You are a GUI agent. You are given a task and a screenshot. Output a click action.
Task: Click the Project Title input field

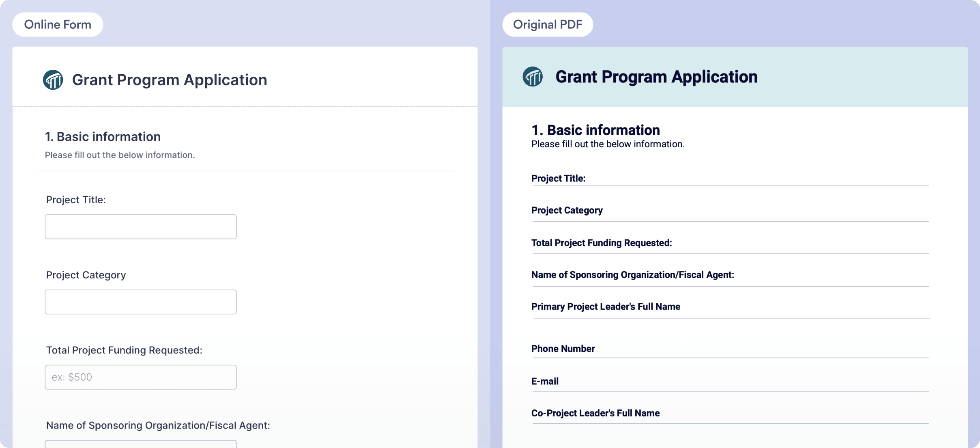point(140,227)
